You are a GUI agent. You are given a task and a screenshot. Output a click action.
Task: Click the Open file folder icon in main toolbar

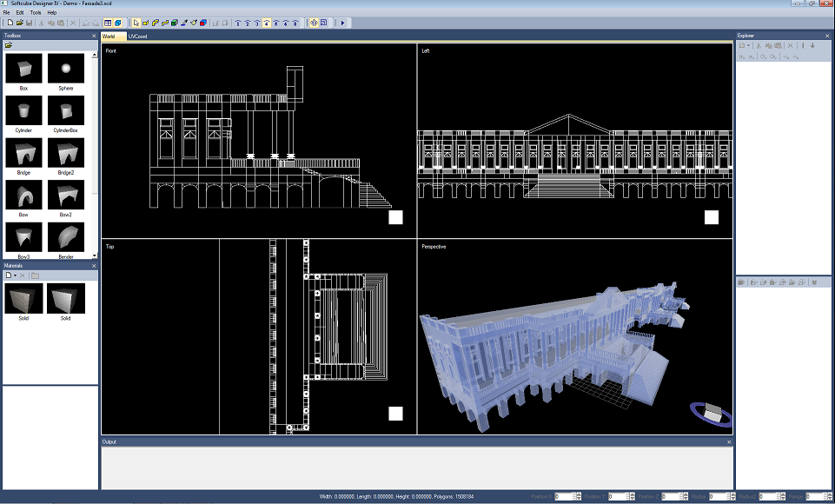pyautogui.click(x=18, y=22)
